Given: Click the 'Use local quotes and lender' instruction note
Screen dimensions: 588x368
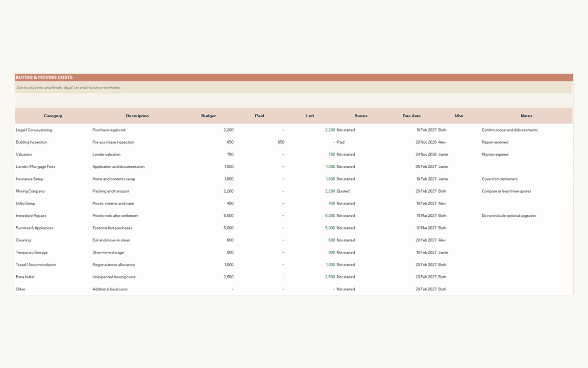Looking at the screenshot, I should click(69, 87).
